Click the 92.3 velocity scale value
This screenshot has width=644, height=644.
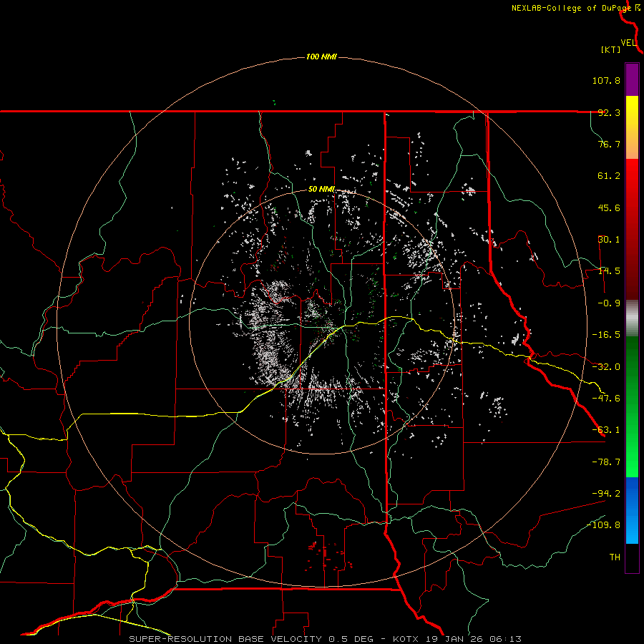[x=609, y=112]
